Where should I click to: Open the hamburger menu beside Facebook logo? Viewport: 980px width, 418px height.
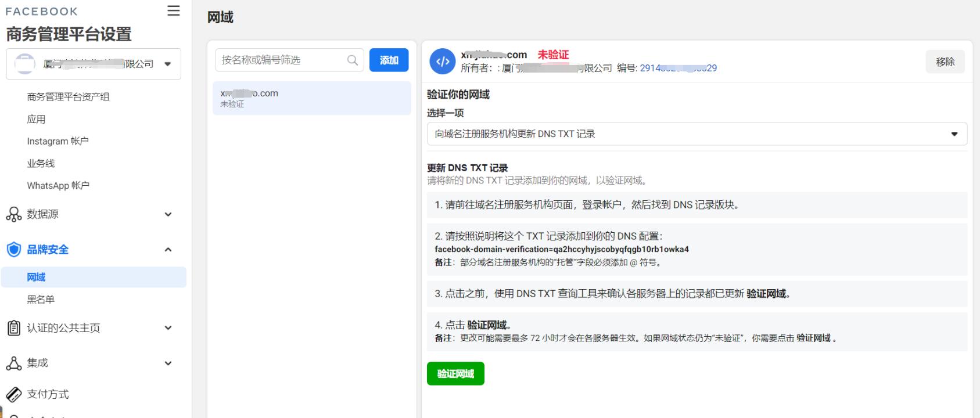pos(173,11)
